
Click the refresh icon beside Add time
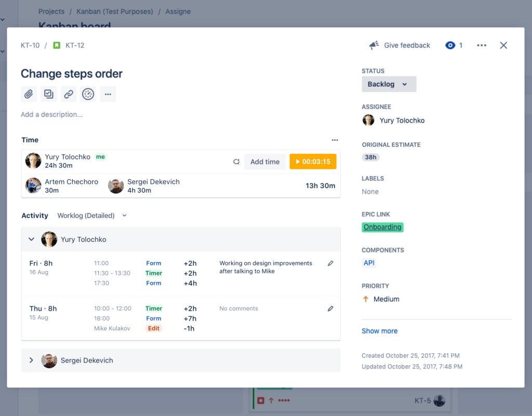(236, 162)
